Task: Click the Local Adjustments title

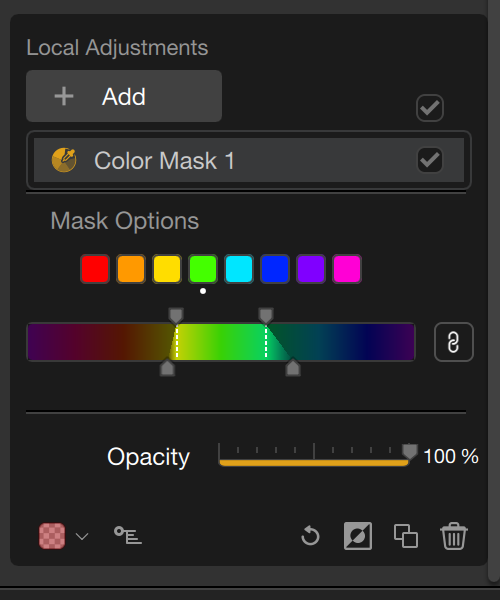Action: [117, 48]
